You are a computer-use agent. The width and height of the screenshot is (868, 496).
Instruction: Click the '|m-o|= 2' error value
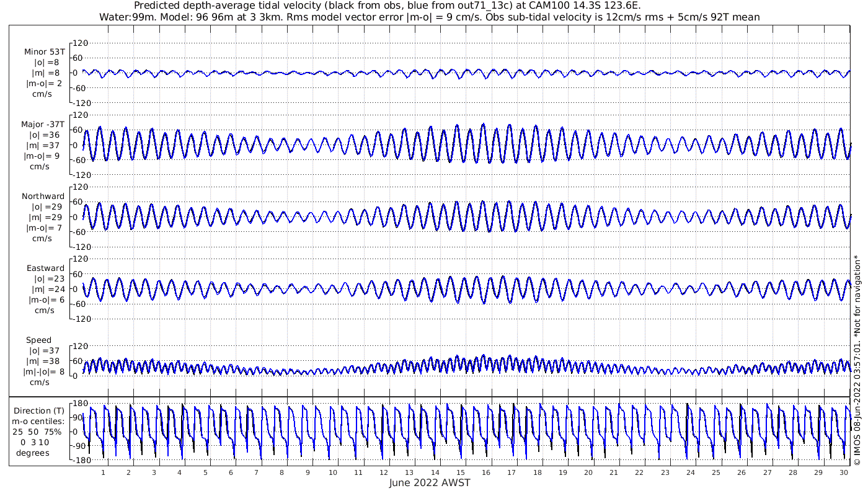tap(43, 84)
